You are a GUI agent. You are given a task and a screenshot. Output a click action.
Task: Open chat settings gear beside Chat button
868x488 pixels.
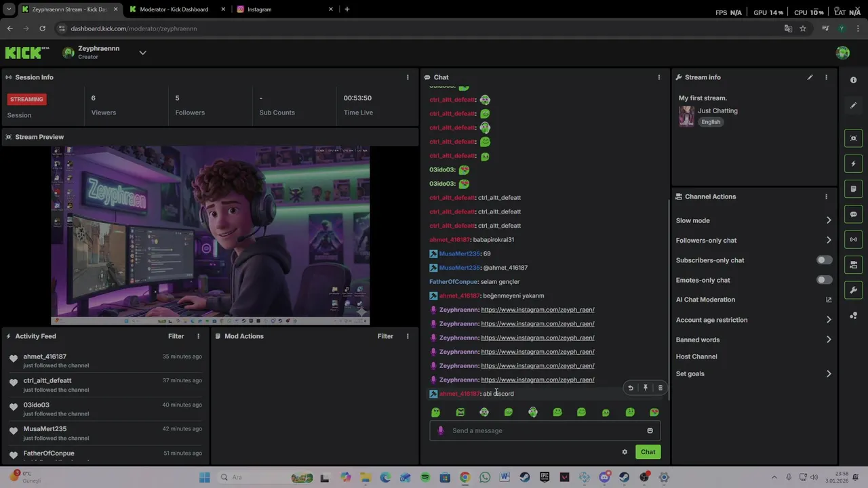[x=625, y=452]
